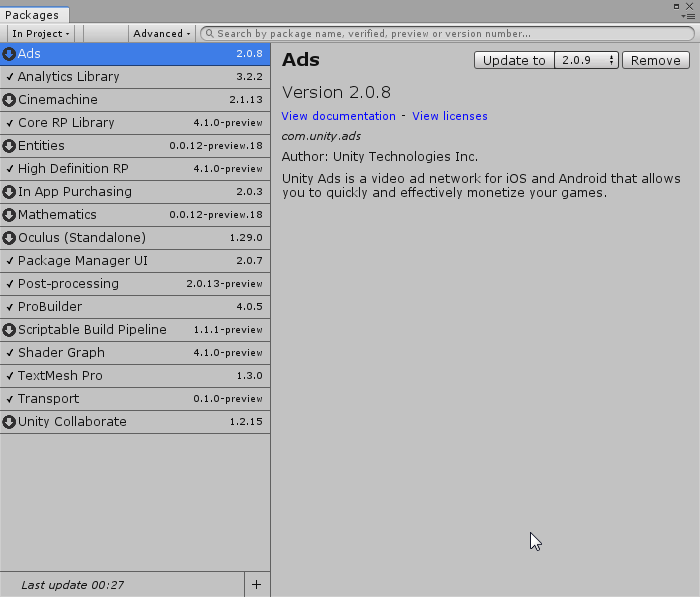The image size is (700, 597).
Task: Click the update arrow icon beside Entities
Action: 9,146
